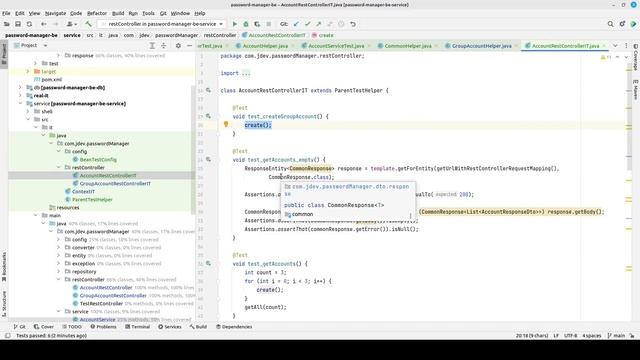
Task: Open the Refactor menu
Action: (x=97, y=13)
